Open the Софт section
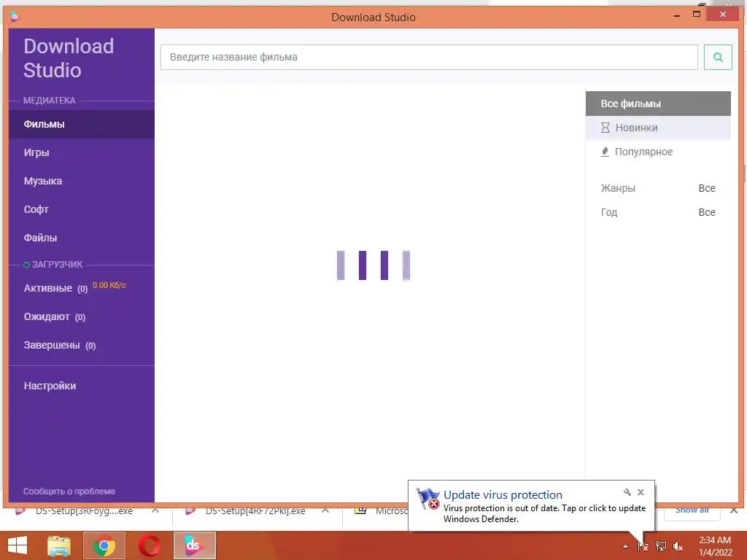Viewport: 747px width, 560px height. click(x=82, y=209)
